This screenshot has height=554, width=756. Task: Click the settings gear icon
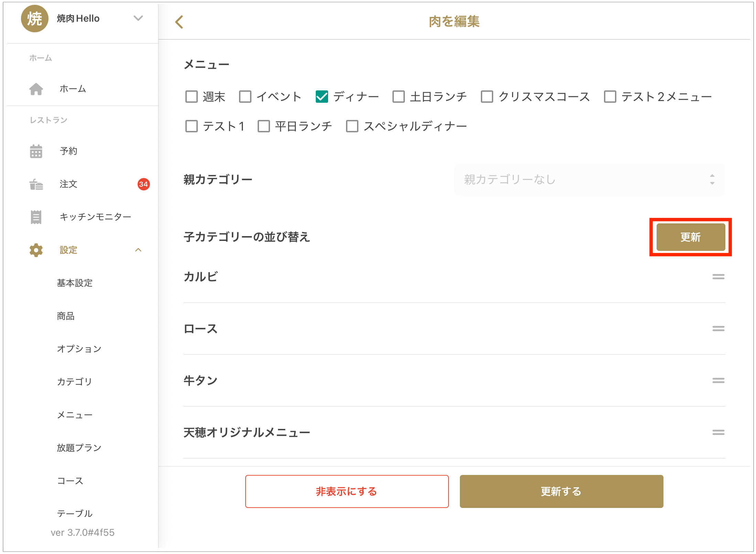tap(36, 250)
